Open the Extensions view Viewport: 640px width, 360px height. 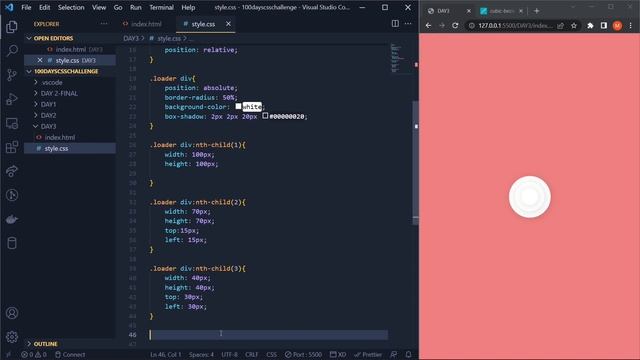[12, 147]
